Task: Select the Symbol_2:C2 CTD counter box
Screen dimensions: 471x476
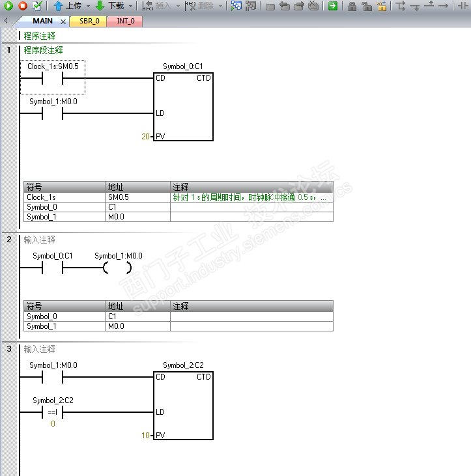Action: point(183,405)
